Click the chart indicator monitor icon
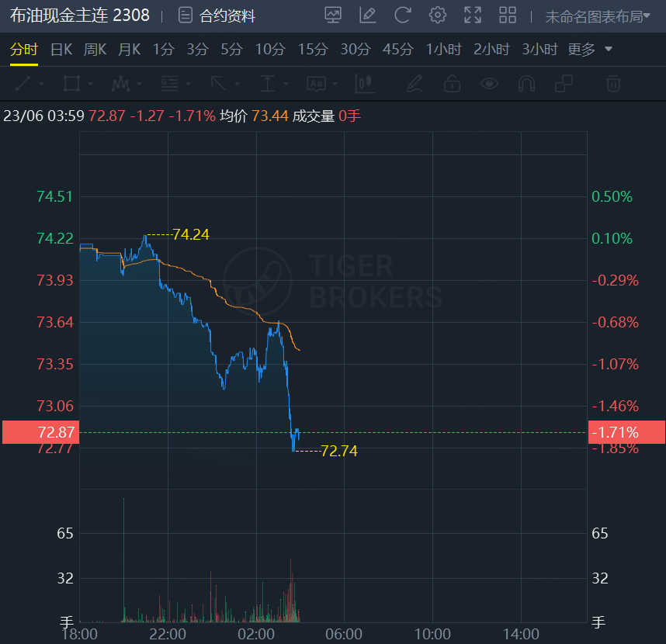Image resolution: width=666 pixels, height=644 pixels. tap(333, 15)
